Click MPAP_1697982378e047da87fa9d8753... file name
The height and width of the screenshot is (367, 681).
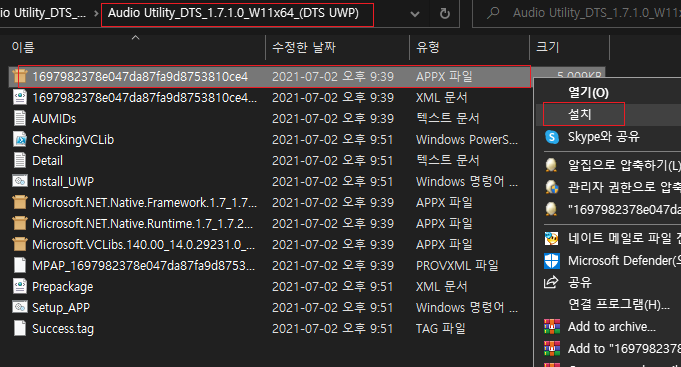coord(143,265)
